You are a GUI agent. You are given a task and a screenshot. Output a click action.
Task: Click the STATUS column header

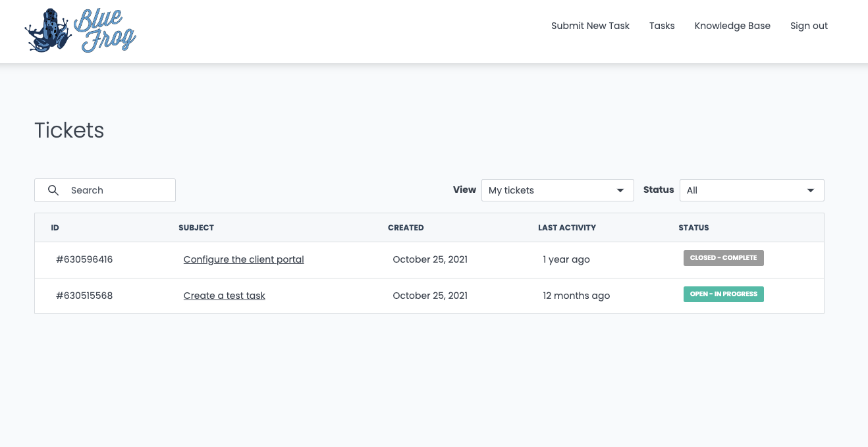coord(693,227)
